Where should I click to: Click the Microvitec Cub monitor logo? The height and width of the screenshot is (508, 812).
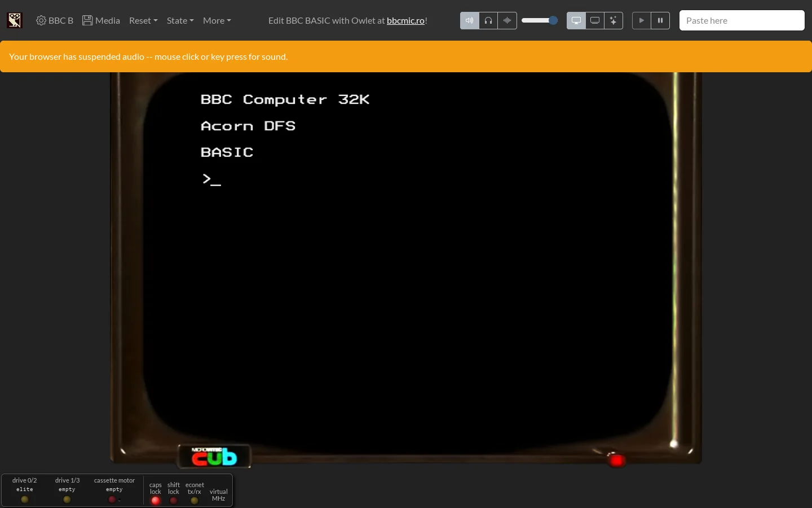(x=215, y=457)
